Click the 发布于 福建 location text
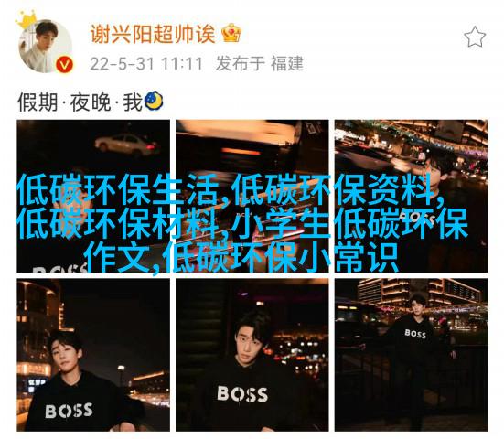504x439 pixels. pos(260,63)
